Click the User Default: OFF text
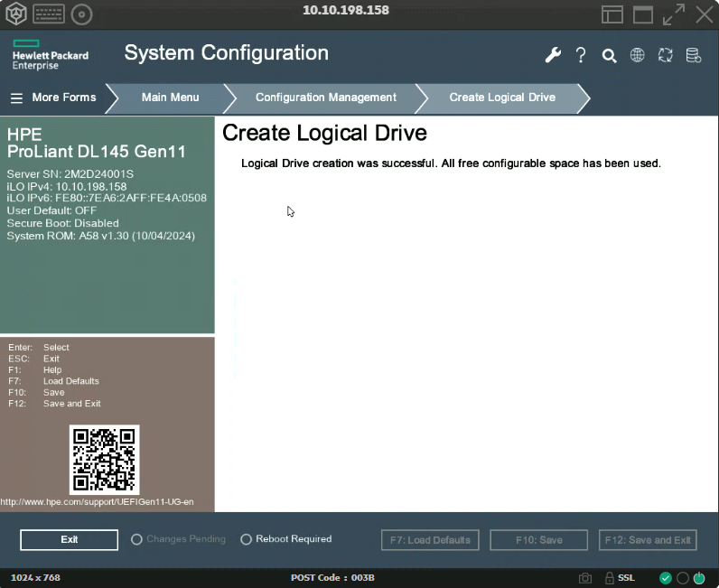719x588 pixels. 51,210
